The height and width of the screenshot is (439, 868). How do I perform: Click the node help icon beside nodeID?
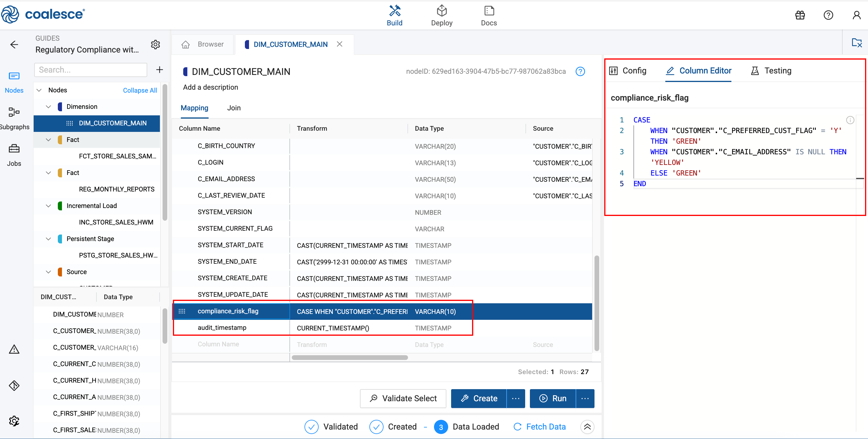pyautogui.click(x=580, y=71)
